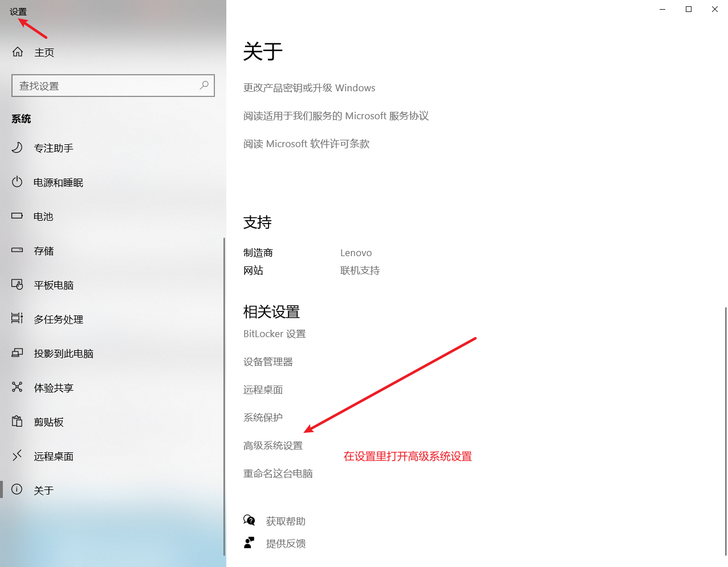Screen dimensions: 728x567
Task: Open 远程桌面 remote desktop sidebar icon
Action: coord(18,456)
